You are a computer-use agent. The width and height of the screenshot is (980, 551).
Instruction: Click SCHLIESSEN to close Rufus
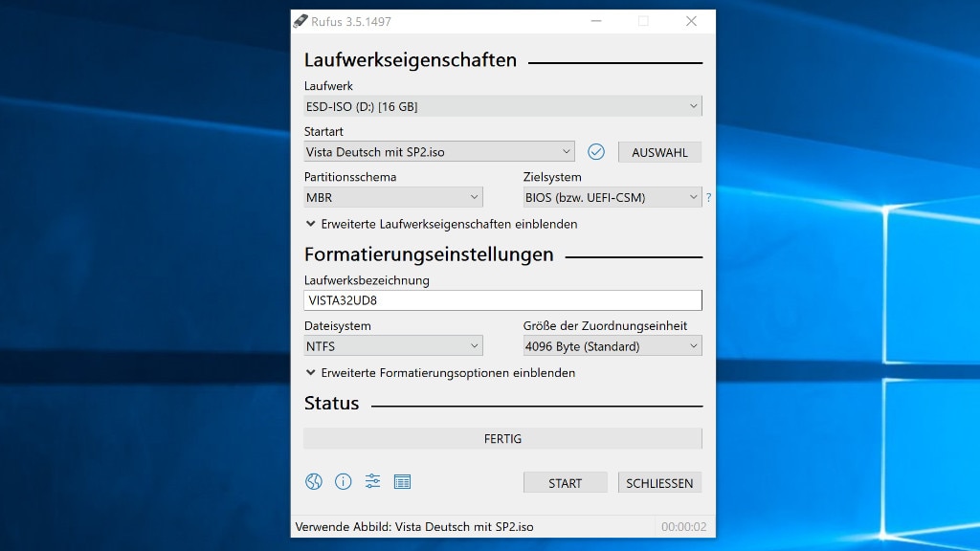tap(659, 482)
